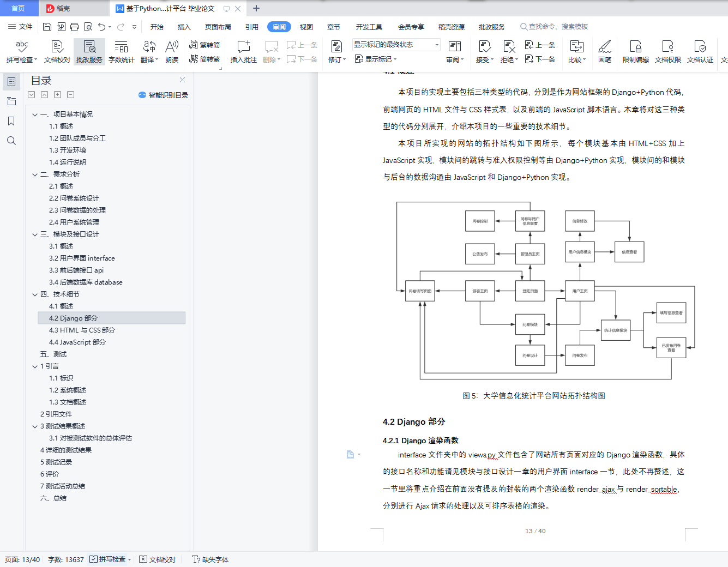Go to the 首页 home tab
Viewport: 728px width, 567px height.
(19, 8)
